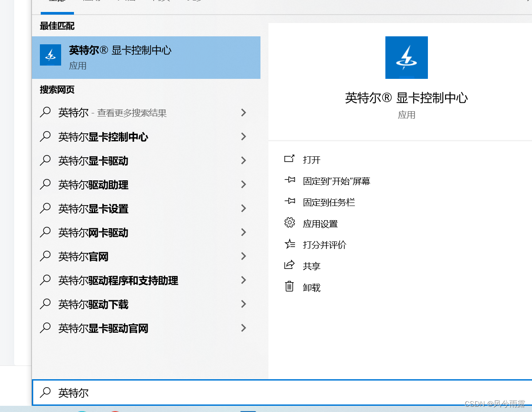Select suggestion text 英特尔显卡设置
Screen dimensions: 532x412
[93, 209]
